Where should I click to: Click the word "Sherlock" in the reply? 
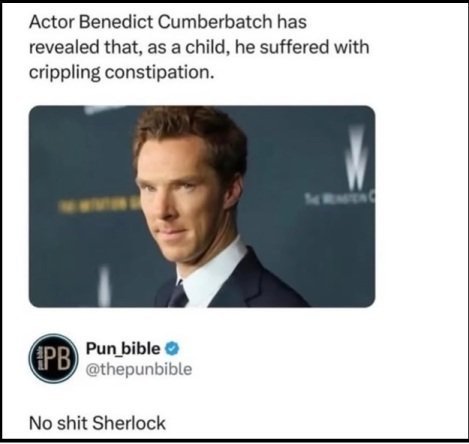[129, 423]
